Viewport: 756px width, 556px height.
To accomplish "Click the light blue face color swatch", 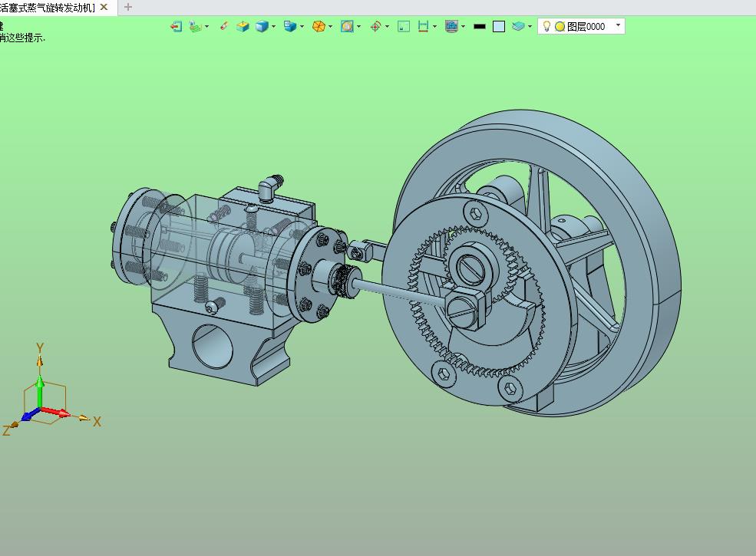I will [499, 27].
